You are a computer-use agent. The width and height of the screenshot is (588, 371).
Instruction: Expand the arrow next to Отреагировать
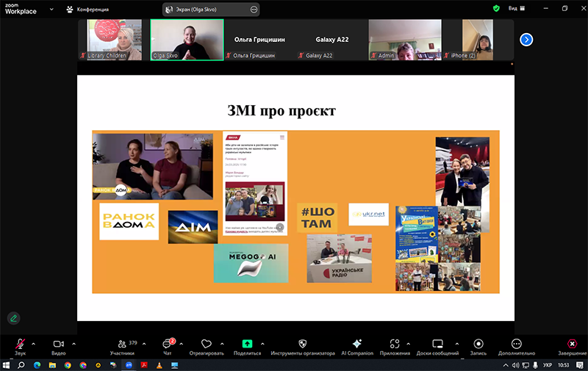click(x=222, y=344)
